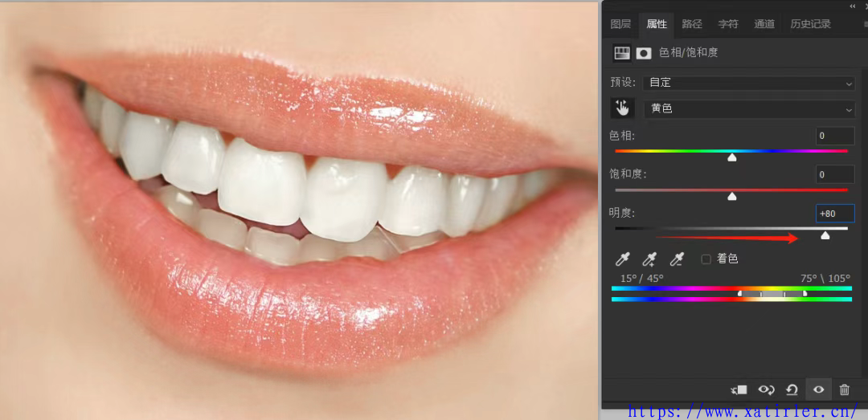The height and width of the screenshot is (420, 868).
Task: Open the 黄色 color channel dropdown
Action: tap(749, 108)
